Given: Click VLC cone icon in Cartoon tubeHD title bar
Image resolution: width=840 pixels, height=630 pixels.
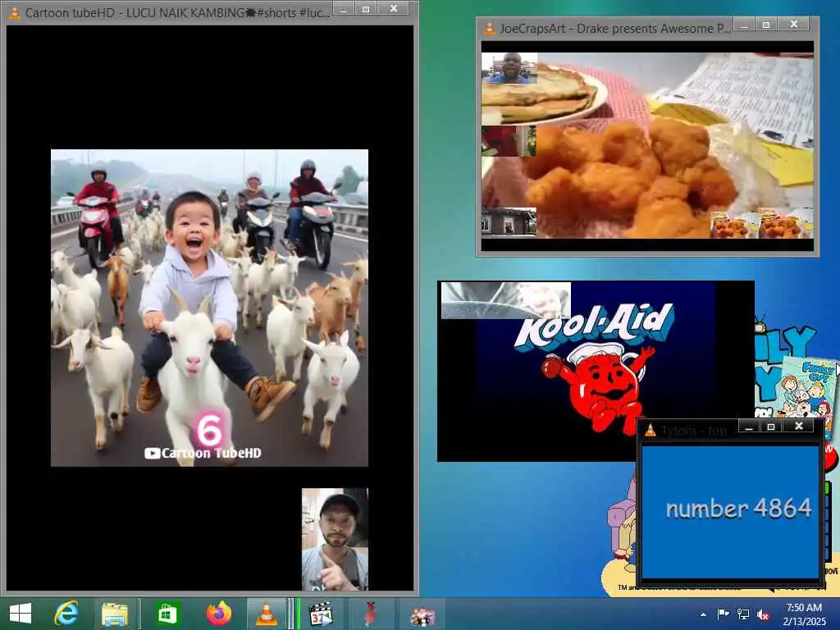Looking at the screenshot, I should pyautogui.click(x=15, y=13).
